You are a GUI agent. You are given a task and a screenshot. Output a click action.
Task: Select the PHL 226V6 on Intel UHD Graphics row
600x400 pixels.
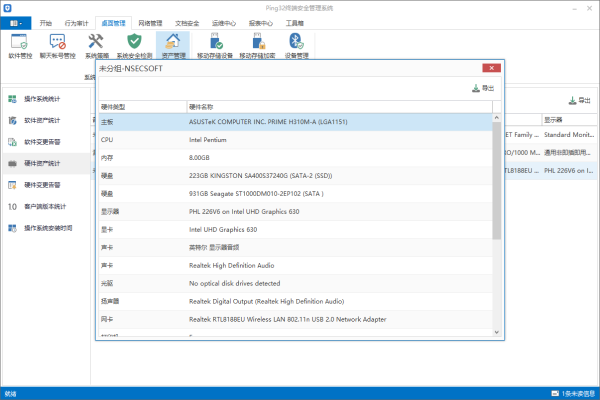295,212
